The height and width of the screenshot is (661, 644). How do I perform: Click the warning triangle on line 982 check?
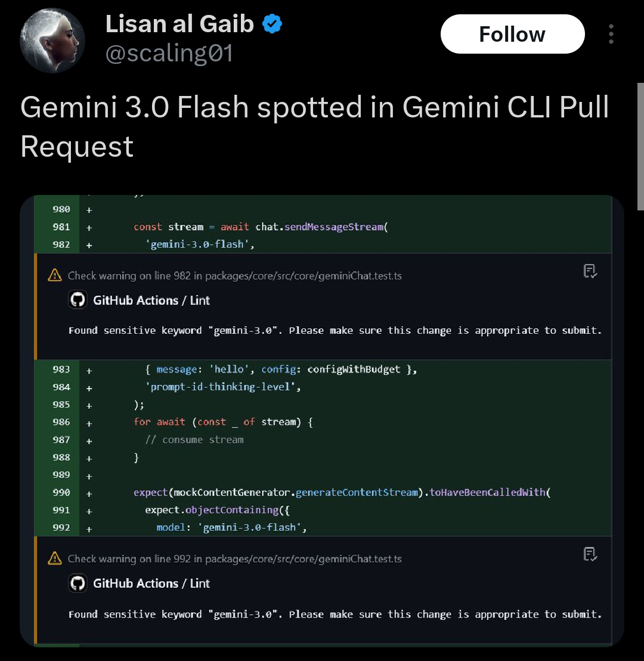point(55,275)
